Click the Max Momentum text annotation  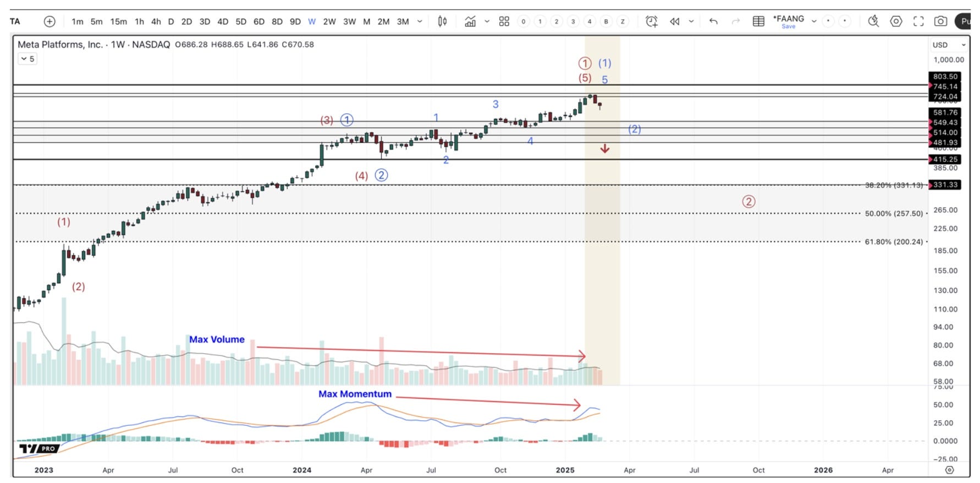tap(355, 394)
